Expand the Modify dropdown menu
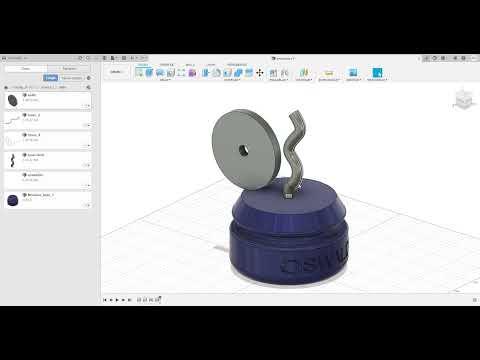Viewport: 480px width, 360px height. pos(232,80)
